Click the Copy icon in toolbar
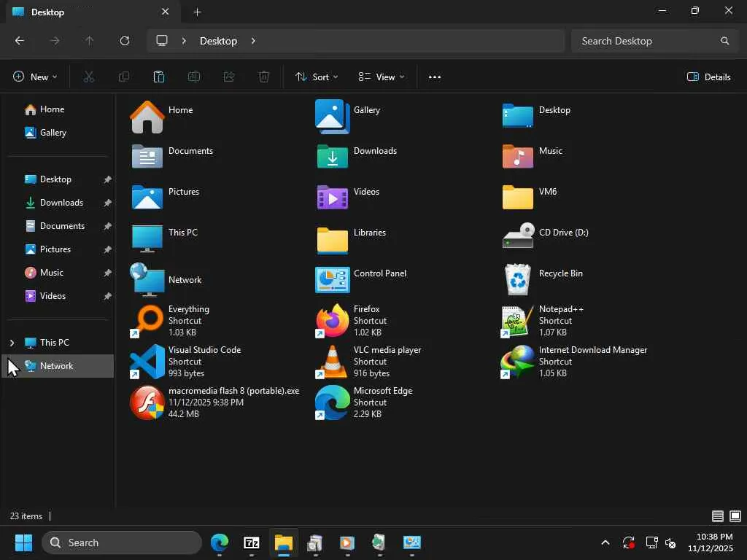The width and height of the screenshot is (747, 560). click(124, 77)
